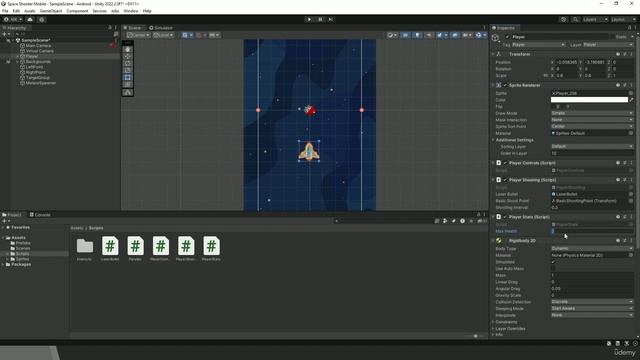Viewport: 640px width, 360px height.
Task: Open the Mask Interaction dropdown
Action: pos(592,120)
